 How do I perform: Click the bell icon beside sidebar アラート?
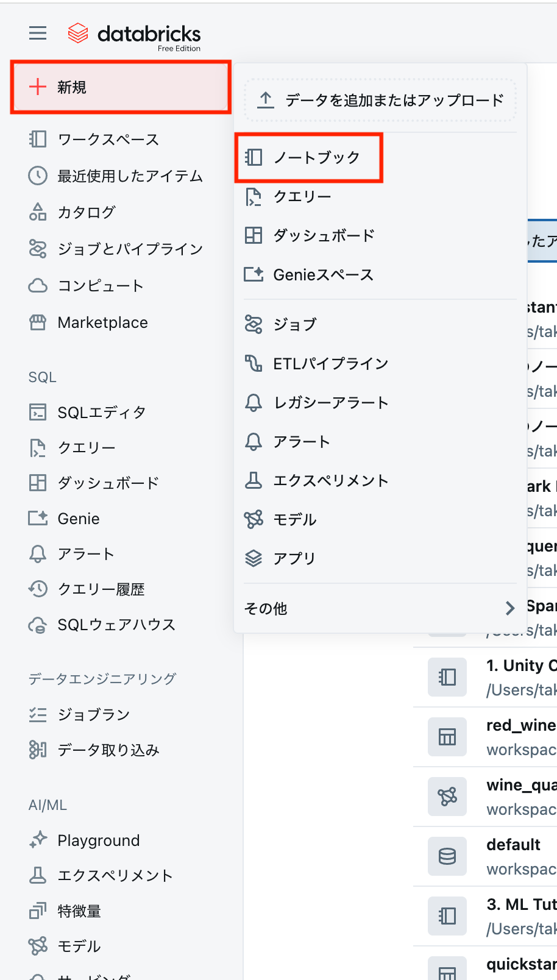pos(38,554)
